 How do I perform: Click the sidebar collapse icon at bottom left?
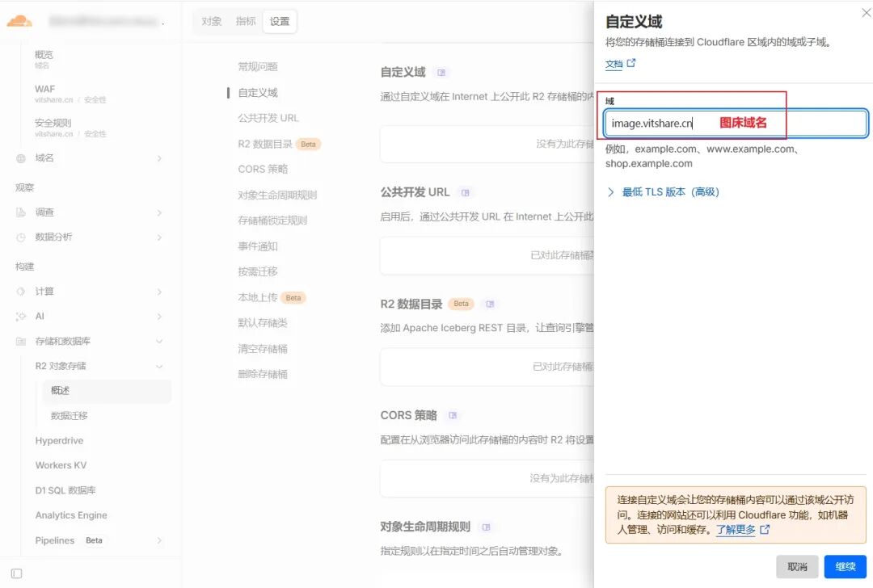click(17, 573)
